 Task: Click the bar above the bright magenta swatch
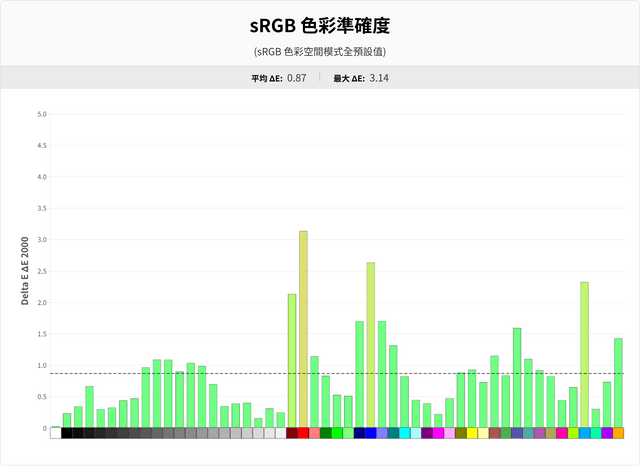pos(438,421)
